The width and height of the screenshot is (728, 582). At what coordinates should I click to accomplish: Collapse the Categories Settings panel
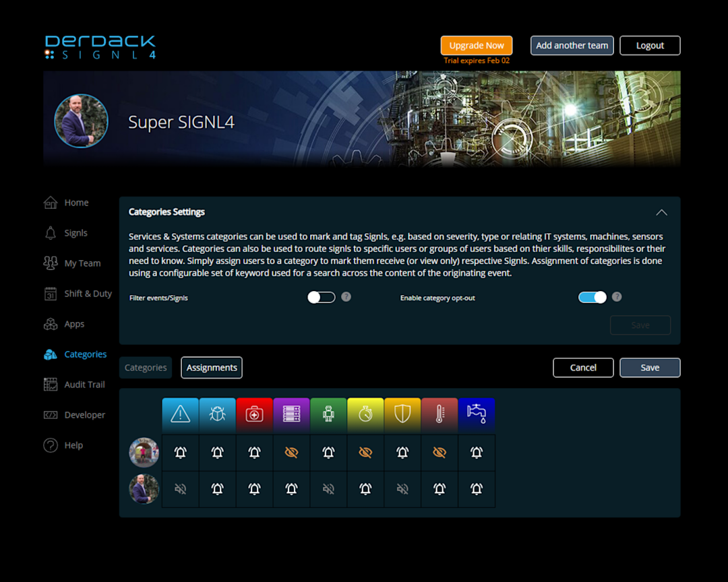click(662, 213)
